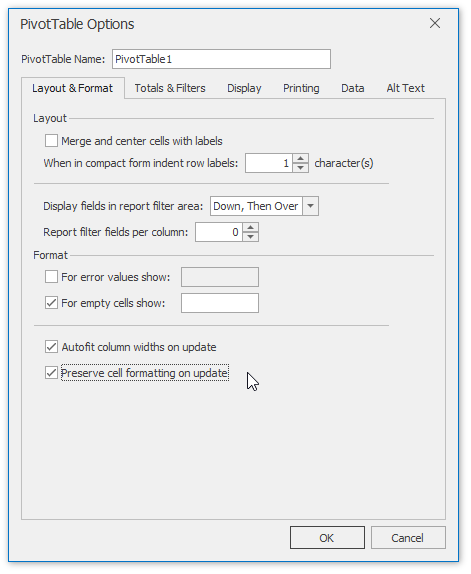Confirm with the OK button
This screenshot has height=574, width=471.
pos(327,538)
